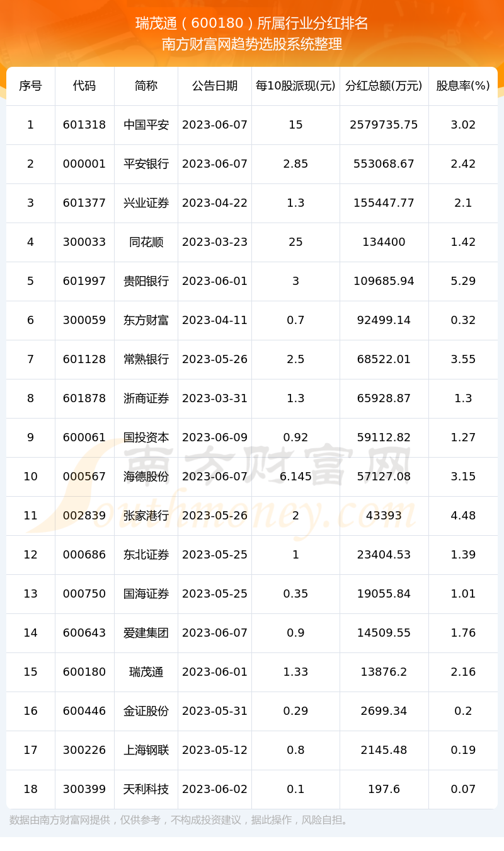Select stock code 300033
The width and height of the screenshot is (504, 851).
pos(84,242)
